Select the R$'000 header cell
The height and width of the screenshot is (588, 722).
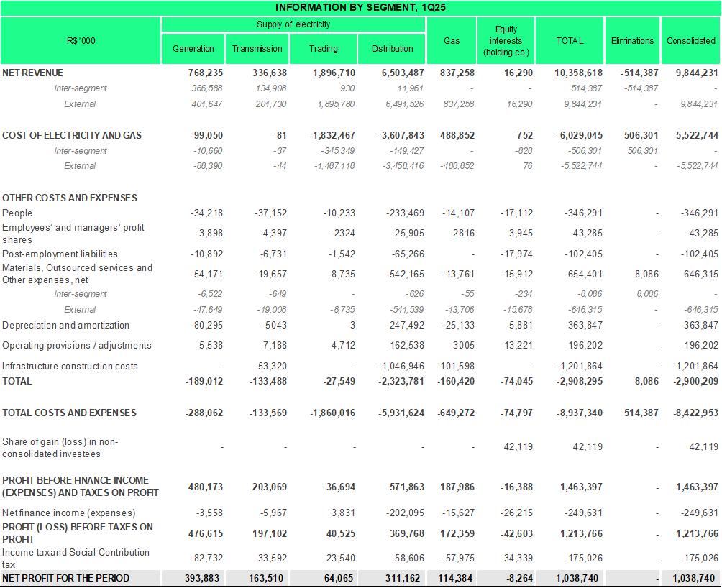click(x=81, y=41)
